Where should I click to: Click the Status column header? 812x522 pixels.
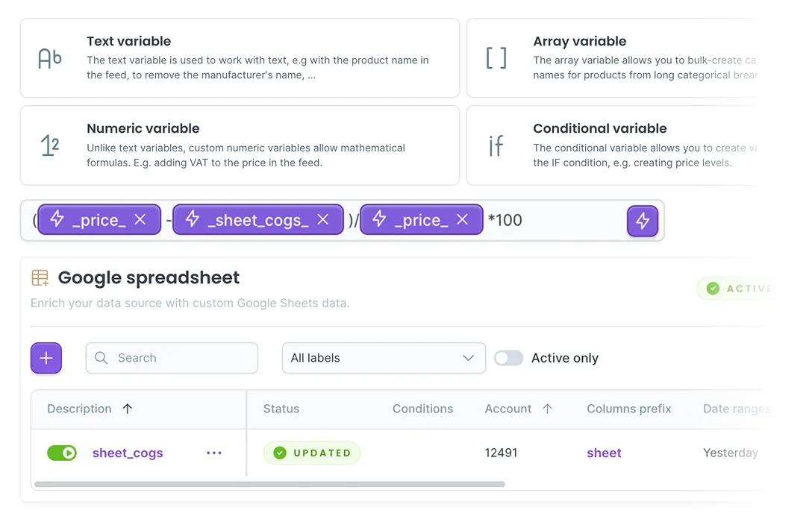(x=281, y=409)
